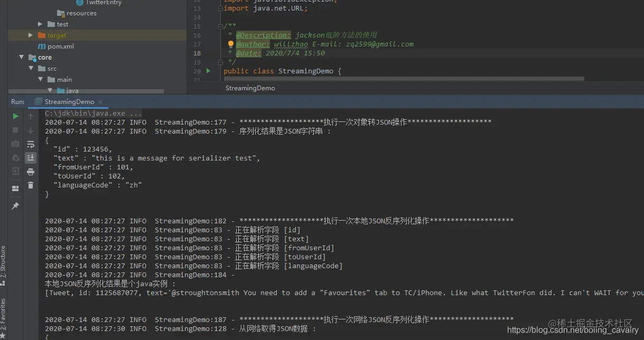Screen dimensions: 644x340
Task: Click the "toUserId" : 102 console line
Action: (x=89, y=176)
